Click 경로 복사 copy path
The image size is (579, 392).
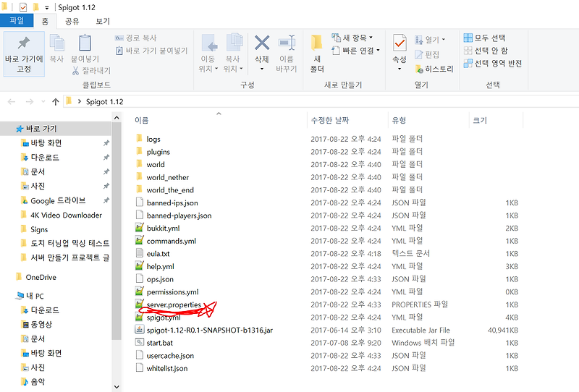click(x=136, y=38)
